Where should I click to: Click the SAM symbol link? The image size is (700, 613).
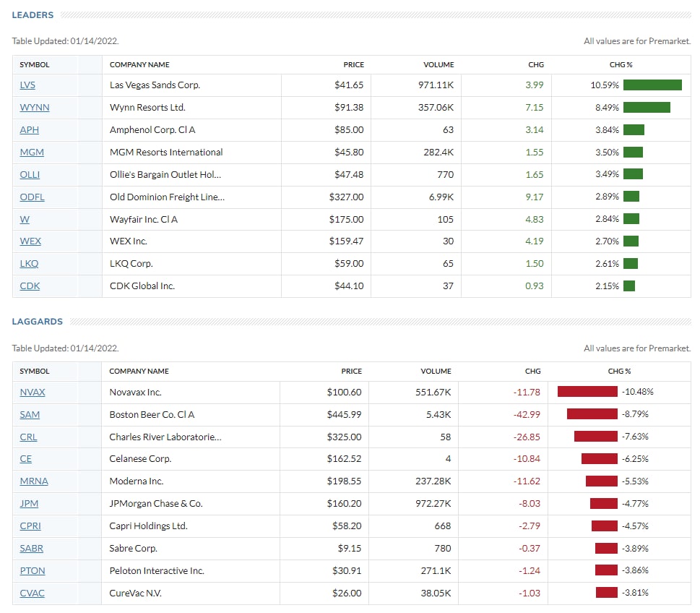[30, 415]
